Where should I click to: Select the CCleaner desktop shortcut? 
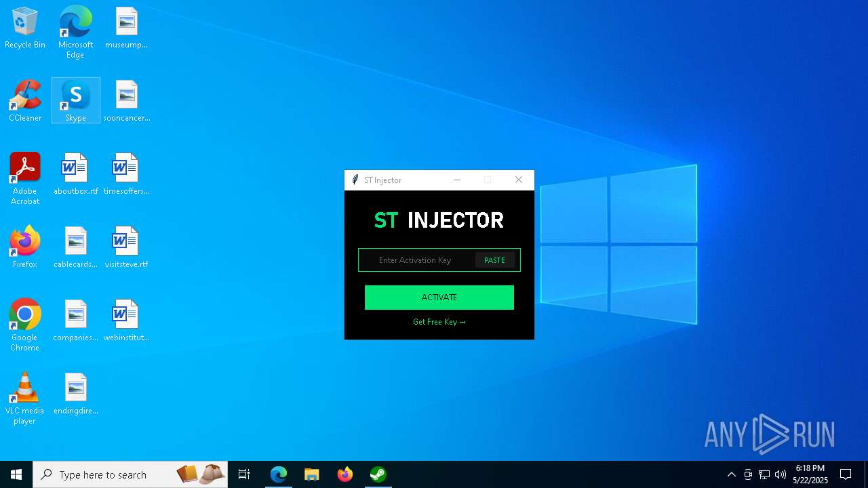(25, 101)
